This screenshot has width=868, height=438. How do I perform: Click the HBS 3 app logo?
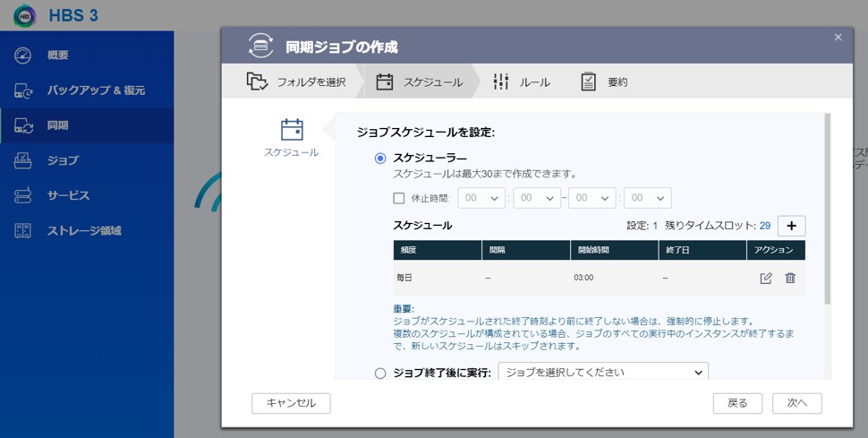pos(24,16)
